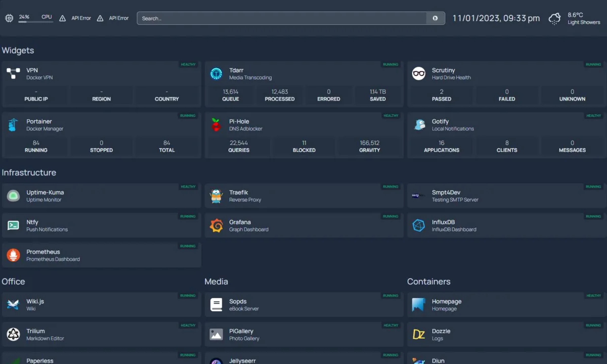Image resolution: width=607 pixels, height=364 pixels.
Task: Open Tdarr via its blue circular icon
Action: point(216,74)
